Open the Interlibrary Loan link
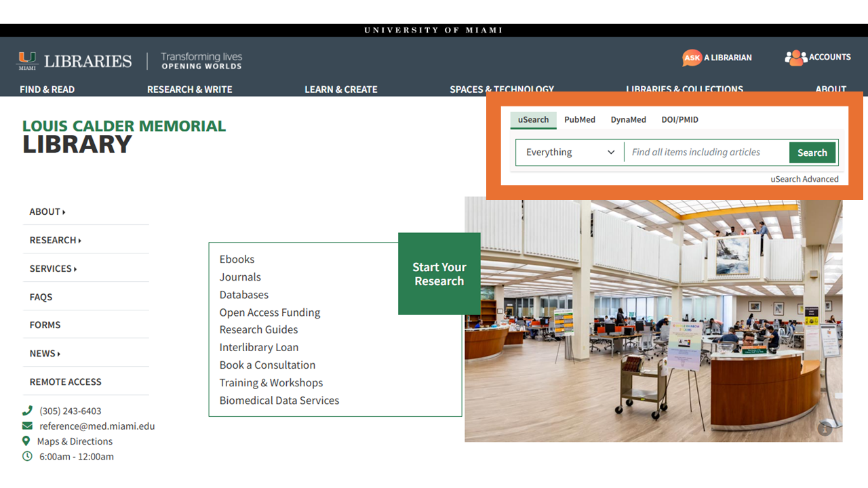 tap(258, 348)
